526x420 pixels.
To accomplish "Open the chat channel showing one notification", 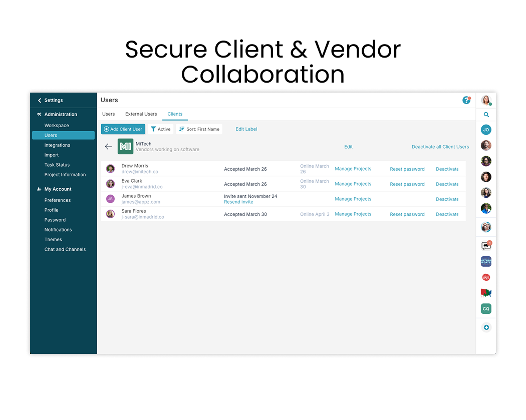I will click(x=485, y=245).
